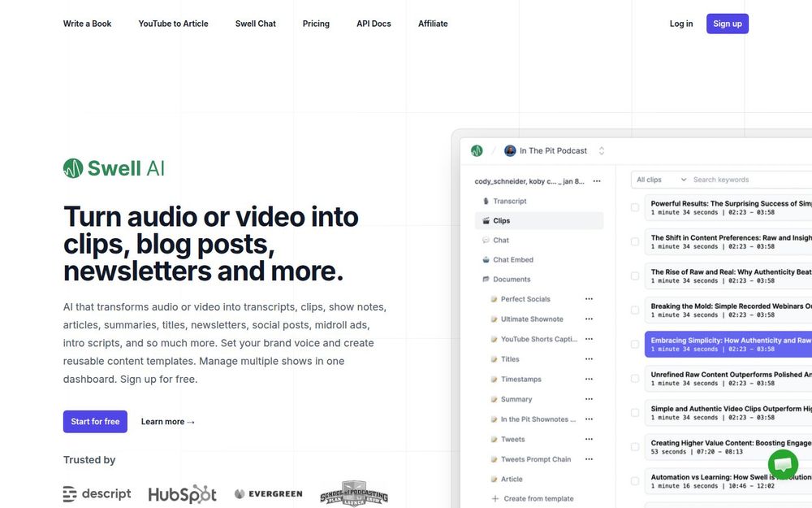This screenshot has height=508, width=812.
Task: Click the Log in link
Action: tap(681, 24)
